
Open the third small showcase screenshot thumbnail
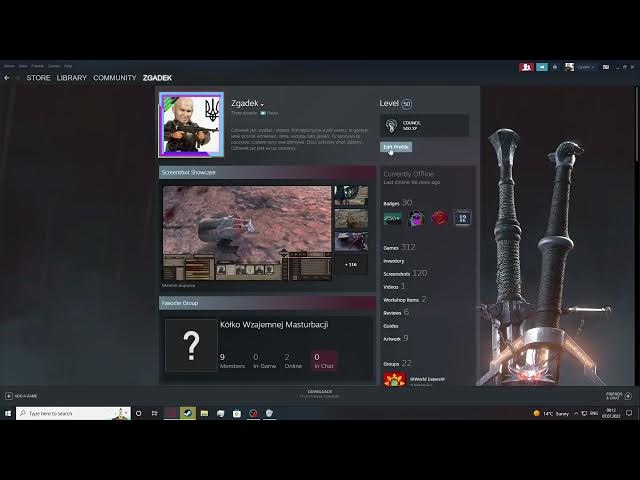click(x=351, y=241)
